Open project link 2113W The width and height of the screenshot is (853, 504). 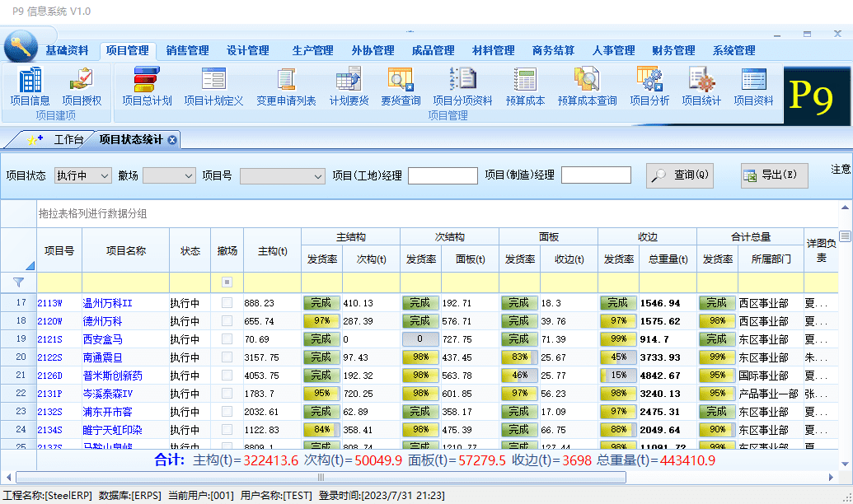point(49,303)
